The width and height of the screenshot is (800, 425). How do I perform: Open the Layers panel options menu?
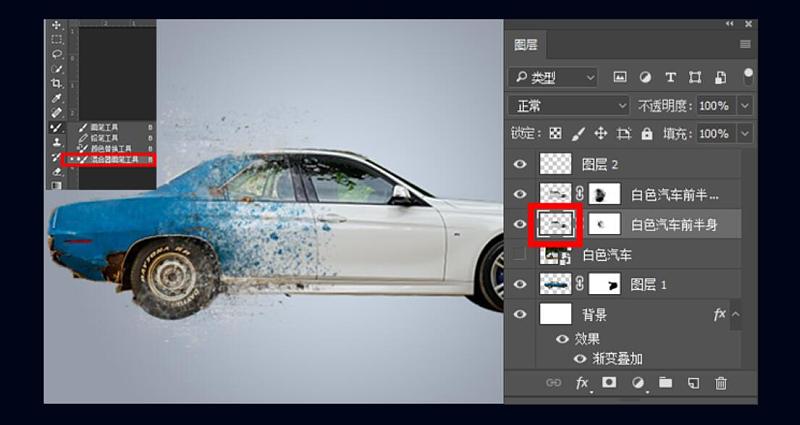pyautogui.click(x=745, y=44)
